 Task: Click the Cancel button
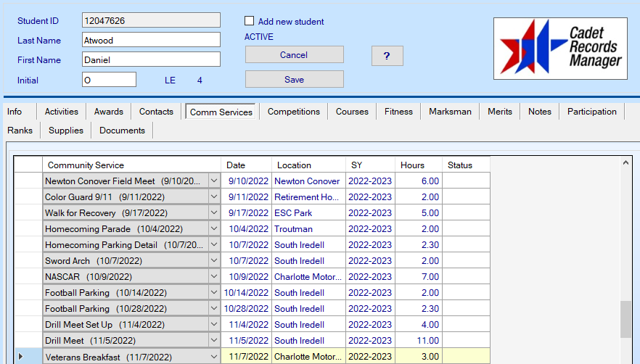(x=294, y=55)
